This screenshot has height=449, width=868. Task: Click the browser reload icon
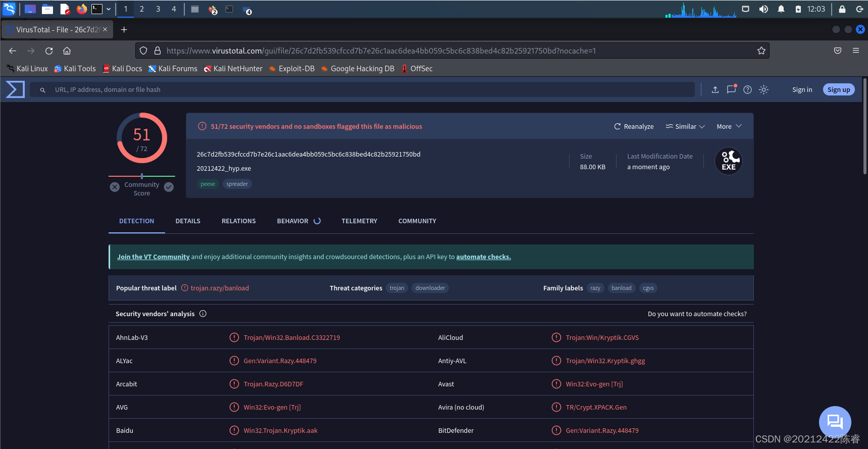click(x=49, y=51)
